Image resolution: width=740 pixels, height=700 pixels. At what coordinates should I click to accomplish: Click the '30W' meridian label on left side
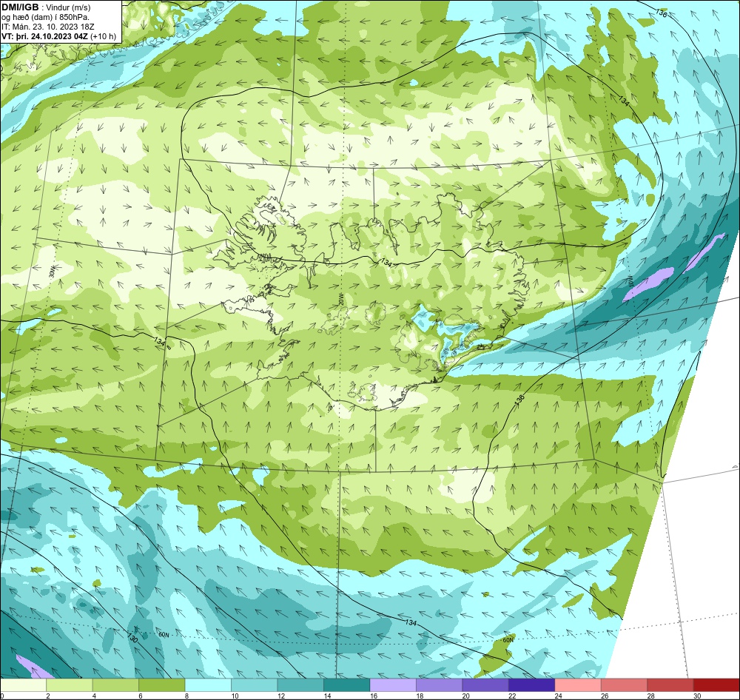[52, 271]
